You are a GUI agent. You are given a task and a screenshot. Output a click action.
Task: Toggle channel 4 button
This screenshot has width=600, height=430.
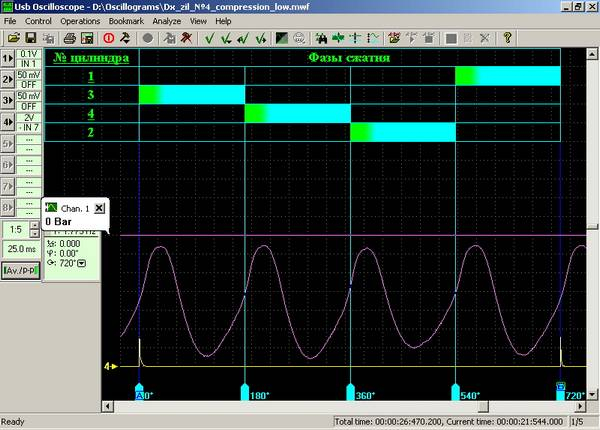[7, 121]
